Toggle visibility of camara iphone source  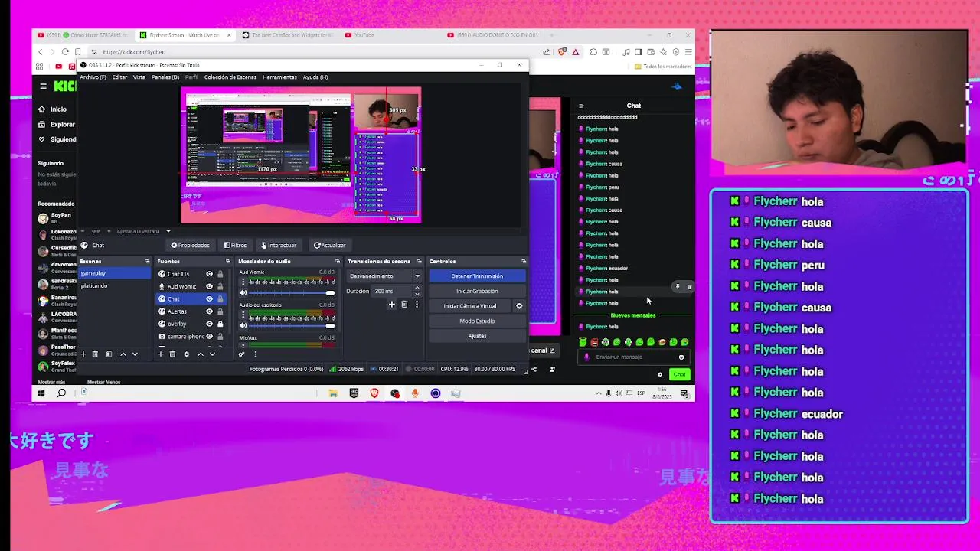click(209, 337)
